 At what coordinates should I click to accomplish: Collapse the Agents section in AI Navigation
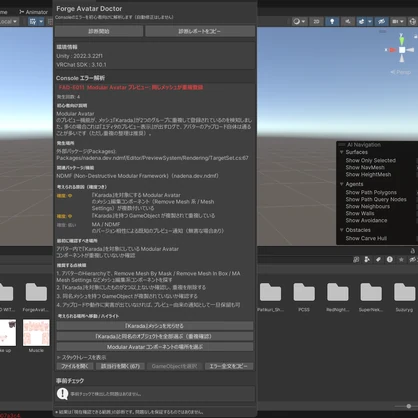point(341,184)
